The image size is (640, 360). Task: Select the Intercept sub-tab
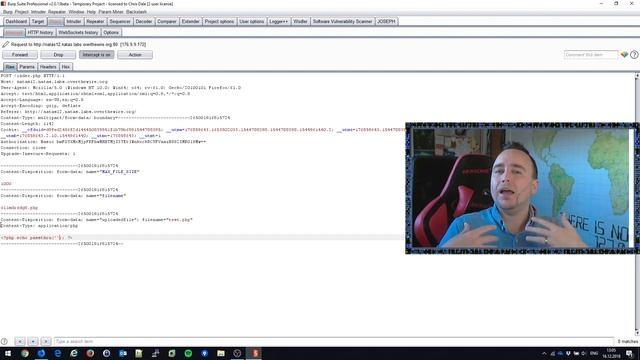14,32
